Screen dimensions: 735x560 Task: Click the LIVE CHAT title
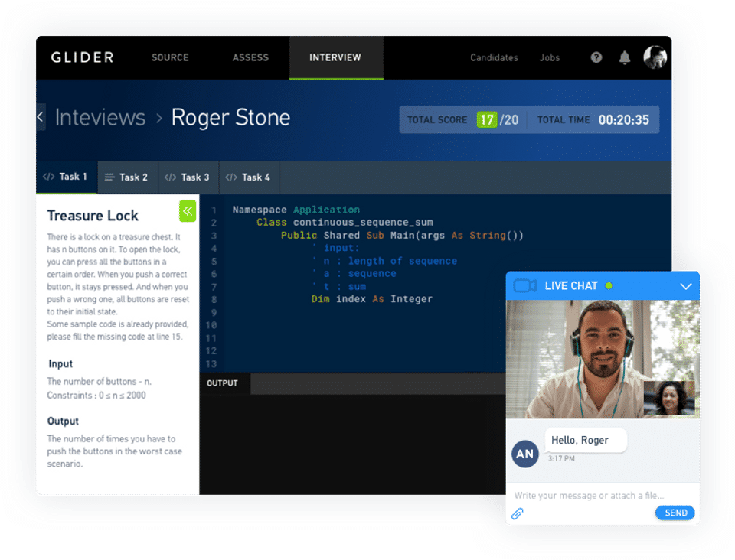click(571, 285)
